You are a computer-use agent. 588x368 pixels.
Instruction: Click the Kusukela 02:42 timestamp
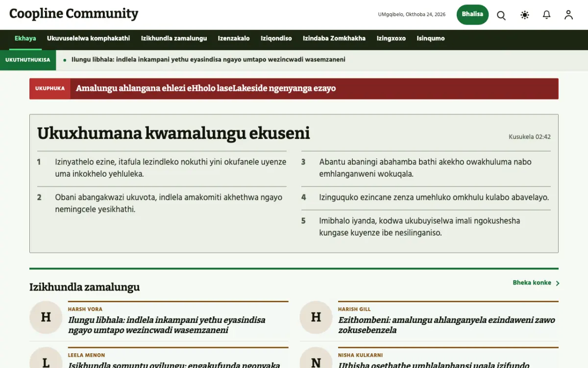click(530, 137)
